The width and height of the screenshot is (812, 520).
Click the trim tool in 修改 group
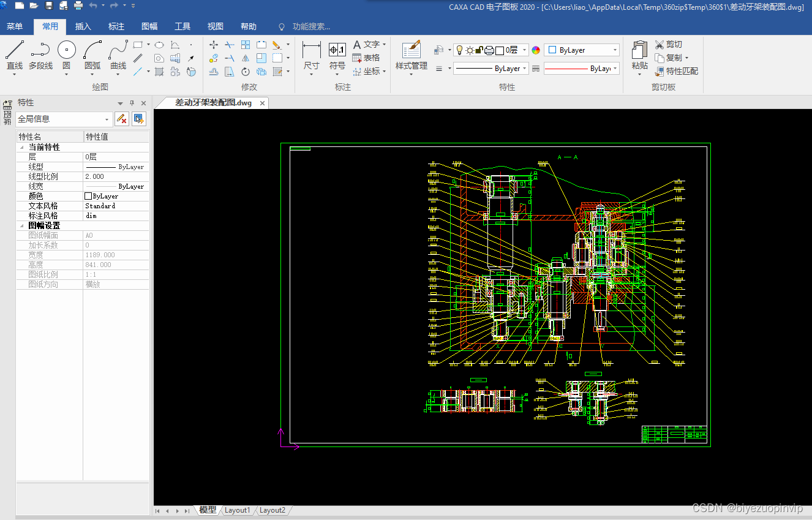click(230, 45)
